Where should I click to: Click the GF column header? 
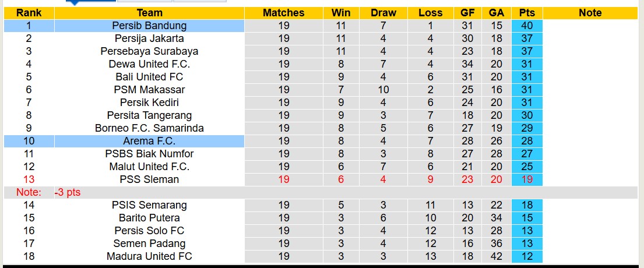(467, 13)
